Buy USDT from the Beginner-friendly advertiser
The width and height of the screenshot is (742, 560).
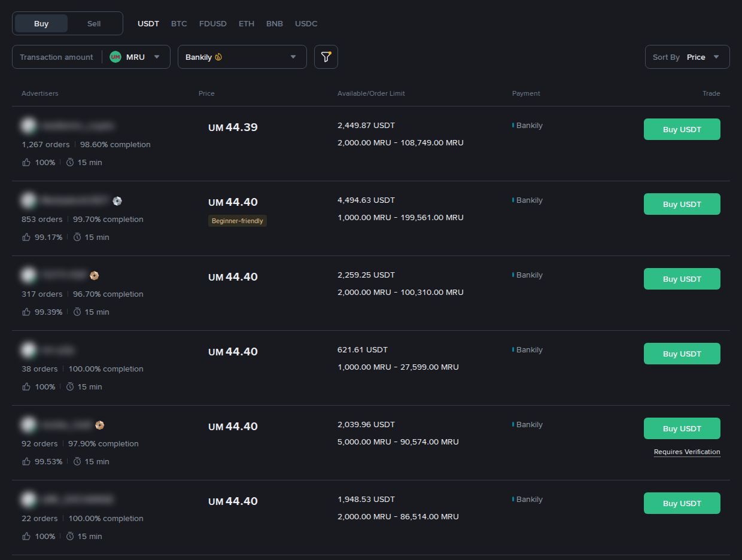tap(682, 204)
